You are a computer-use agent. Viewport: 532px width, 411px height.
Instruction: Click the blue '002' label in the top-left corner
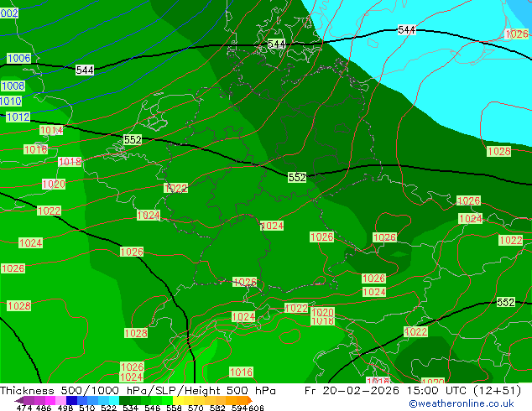(9, 13)
